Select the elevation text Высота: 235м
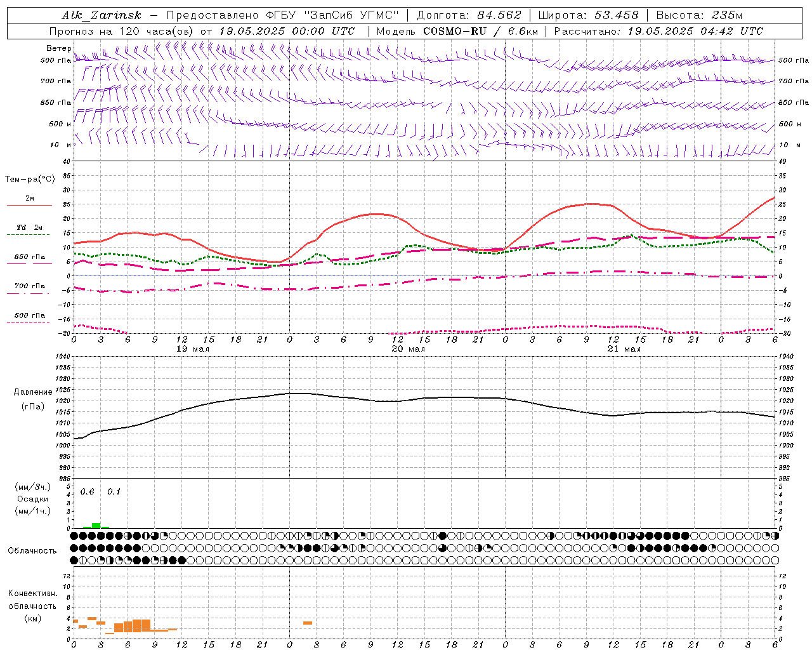Screen dimensions: 812x650 click(x=699, y=15)
